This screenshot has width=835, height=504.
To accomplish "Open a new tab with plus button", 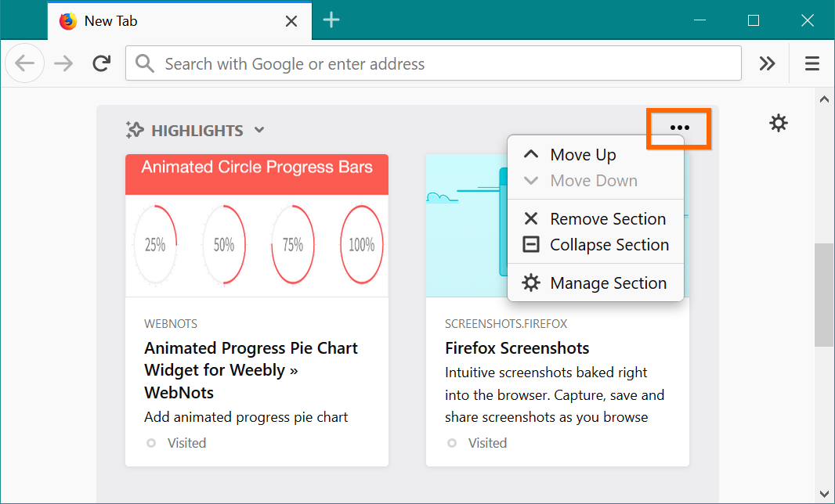I will [x=331, y=20].
